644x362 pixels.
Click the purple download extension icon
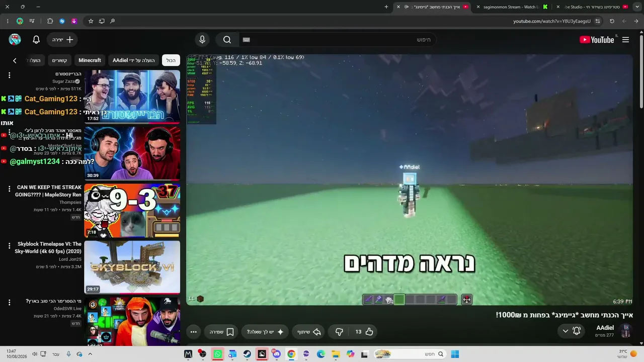[x=74, y=21]
